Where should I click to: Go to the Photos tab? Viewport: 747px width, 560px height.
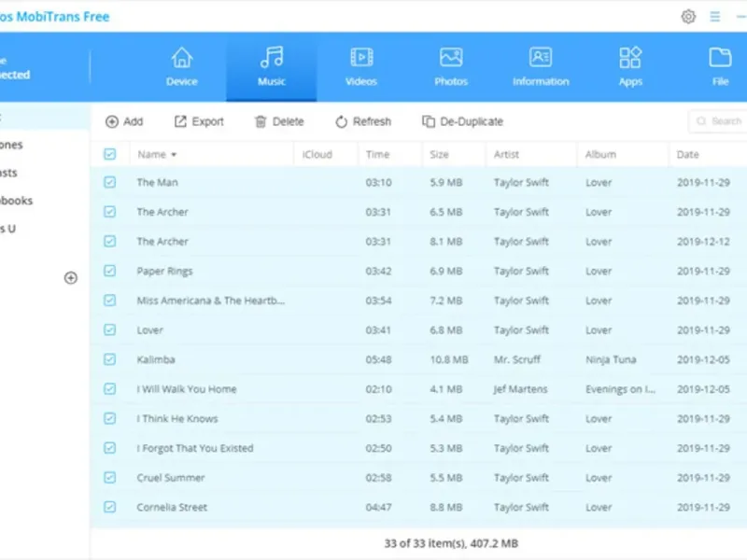pos(451,67)
